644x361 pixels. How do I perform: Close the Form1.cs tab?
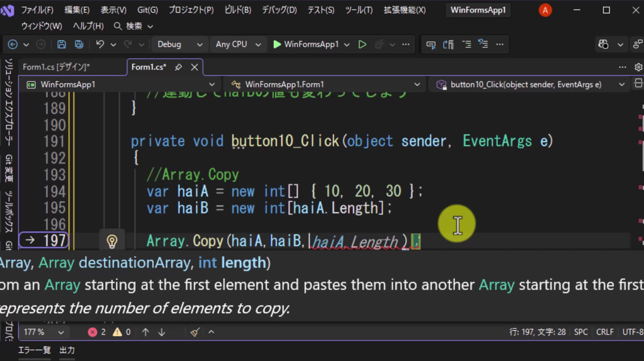pyautogui.click(x=195, y=67)
